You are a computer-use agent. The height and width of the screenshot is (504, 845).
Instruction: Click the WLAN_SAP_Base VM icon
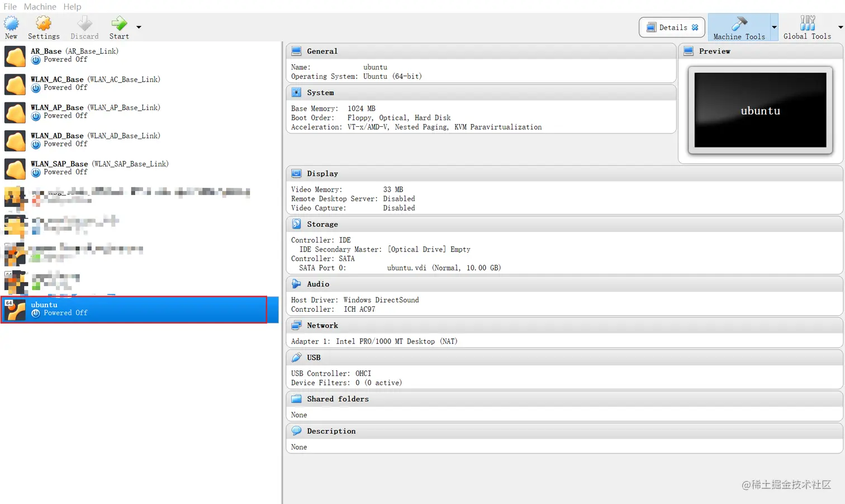(x=15, y=169)
